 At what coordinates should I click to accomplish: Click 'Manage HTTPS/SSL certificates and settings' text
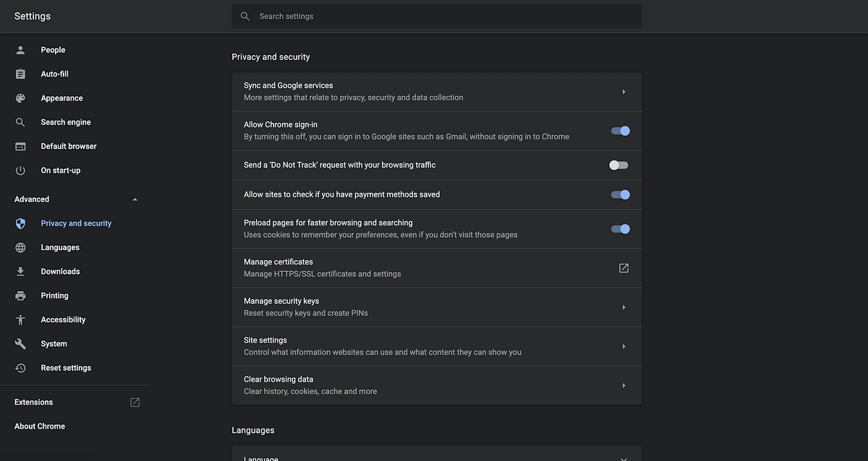pyautogui.click(x=323, y=274)
